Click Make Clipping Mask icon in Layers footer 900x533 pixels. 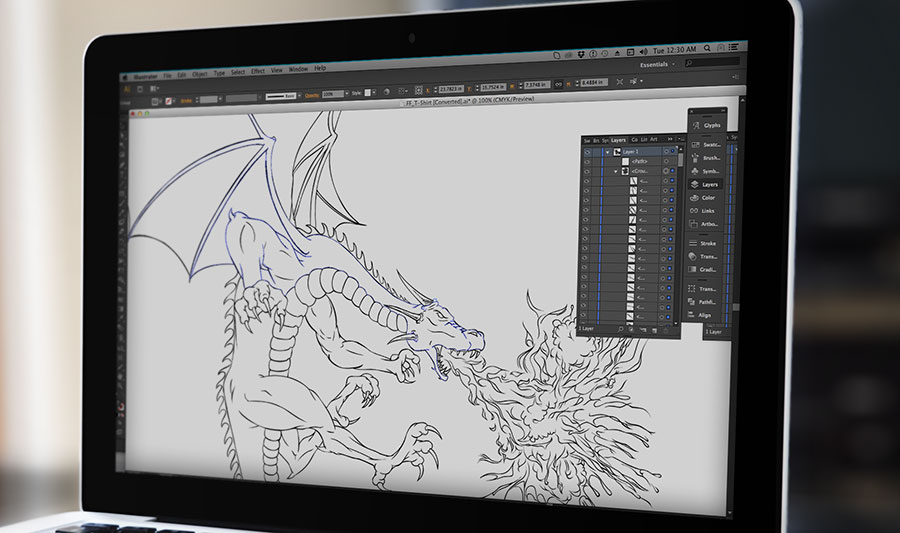(x=631, y=329)
